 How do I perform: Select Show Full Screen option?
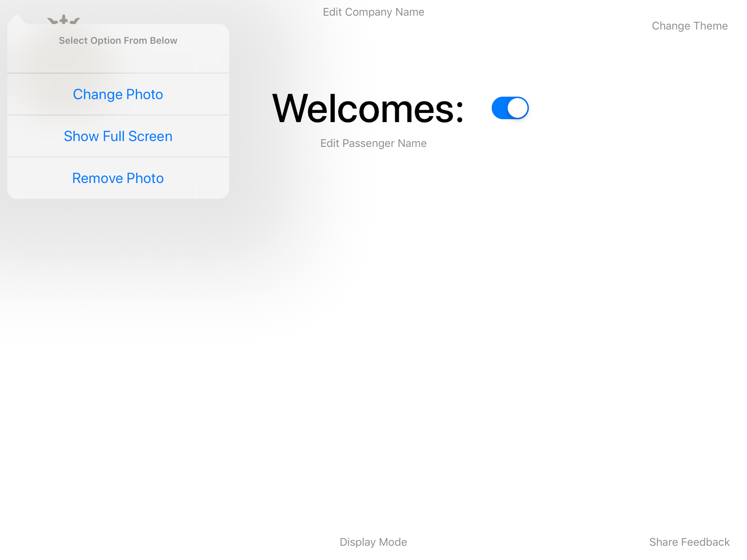click(x=118, y=136)
